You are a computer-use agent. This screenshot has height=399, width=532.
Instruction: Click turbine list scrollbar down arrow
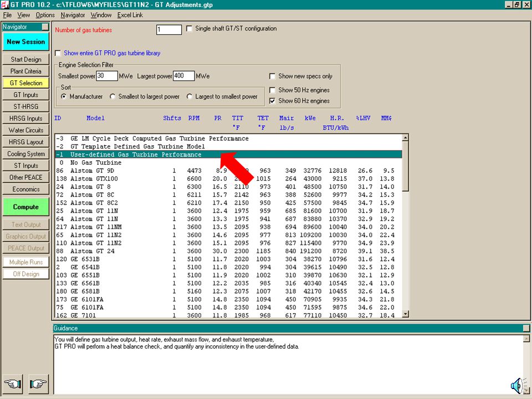coord(405,314)
